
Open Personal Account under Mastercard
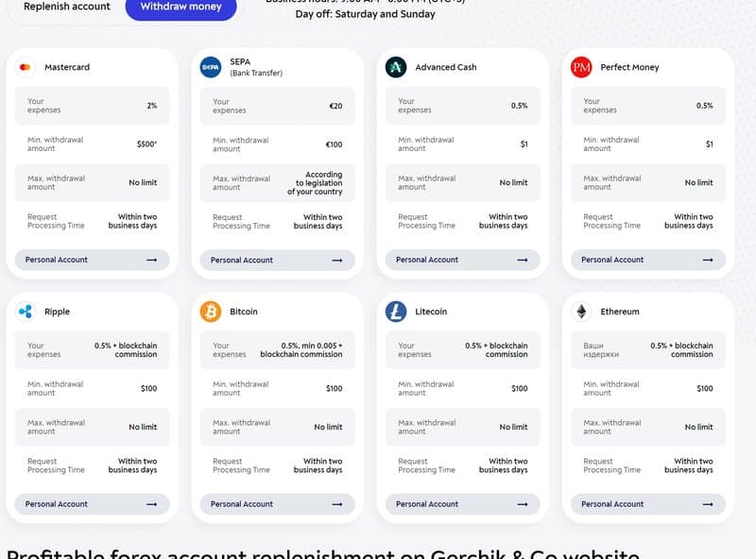(92, 260)
